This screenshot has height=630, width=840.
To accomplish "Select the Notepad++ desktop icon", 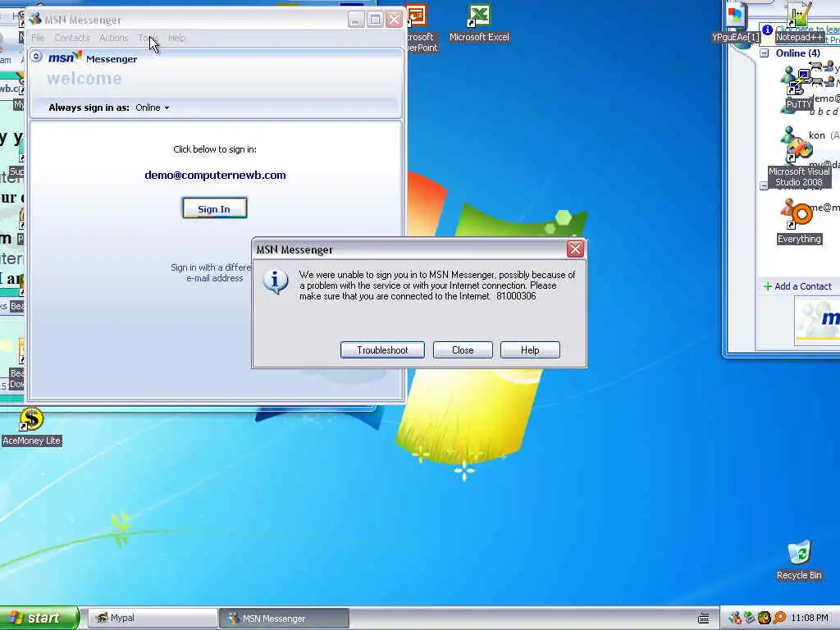I will (799, 22).
